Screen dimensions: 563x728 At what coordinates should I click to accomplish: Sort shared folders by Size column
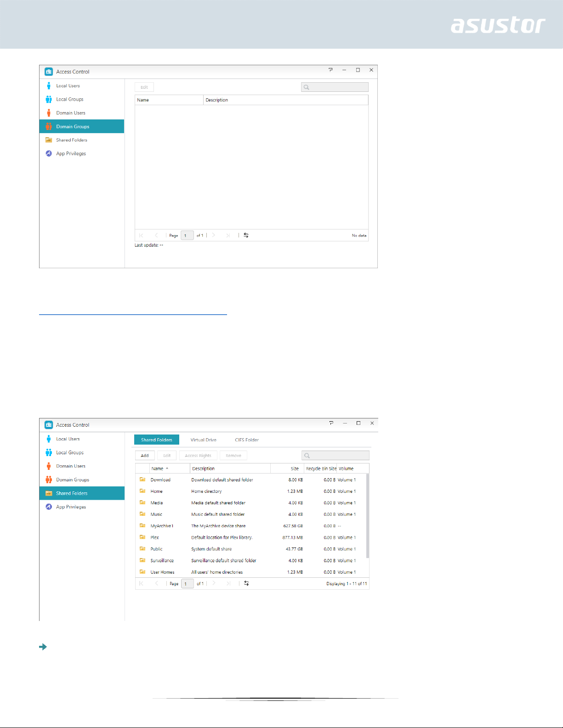(x=288, y=468)
